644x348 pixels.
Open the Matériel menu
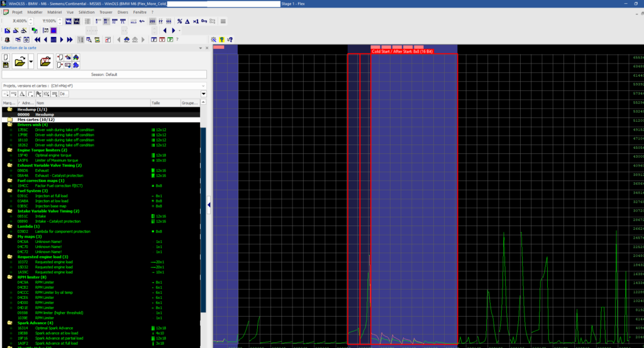(55, 12)
